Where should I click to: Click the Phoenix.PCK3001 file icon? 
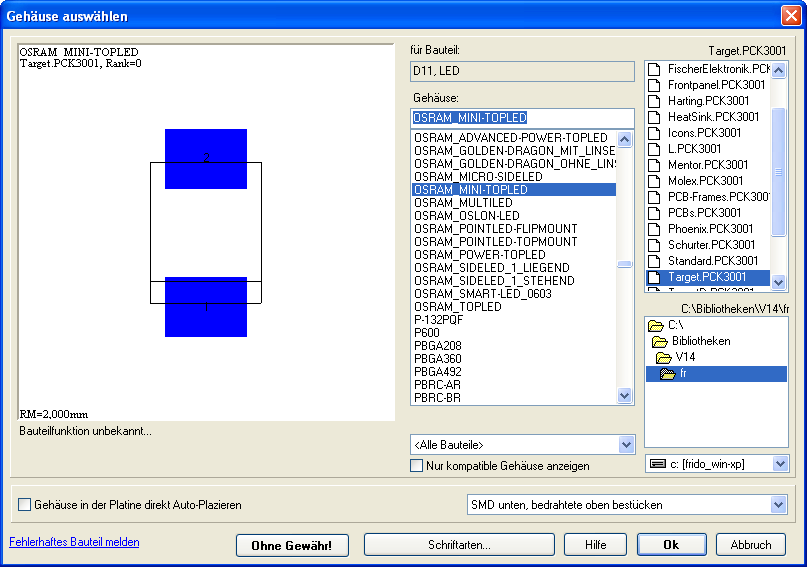(655, 229)
